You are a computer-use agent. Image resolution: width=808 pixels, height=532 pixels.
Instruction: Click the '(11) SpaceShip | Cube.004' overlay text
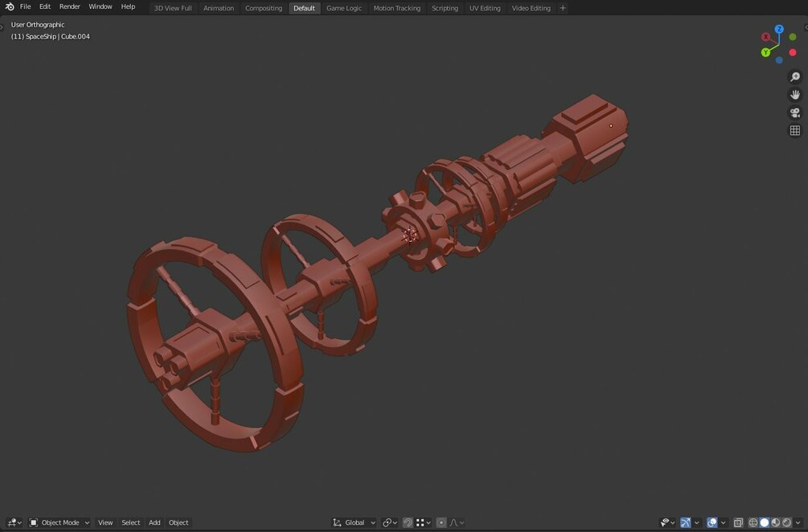pos(51,37)
